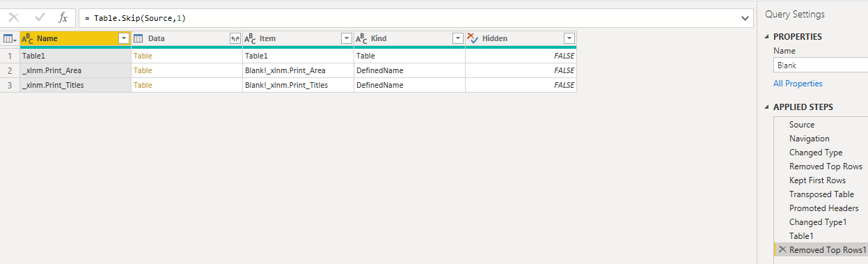Select the Item column header
This screenshot has height=264, width=868.
tap(298, 39)
